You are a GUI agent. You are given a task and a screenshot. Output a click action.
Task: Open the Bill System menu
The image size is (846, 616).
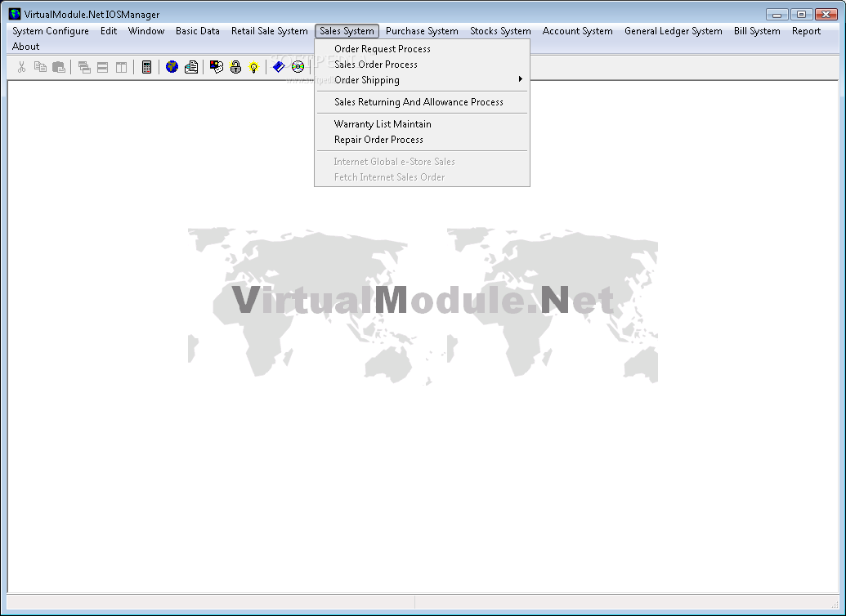click(757, 31)
